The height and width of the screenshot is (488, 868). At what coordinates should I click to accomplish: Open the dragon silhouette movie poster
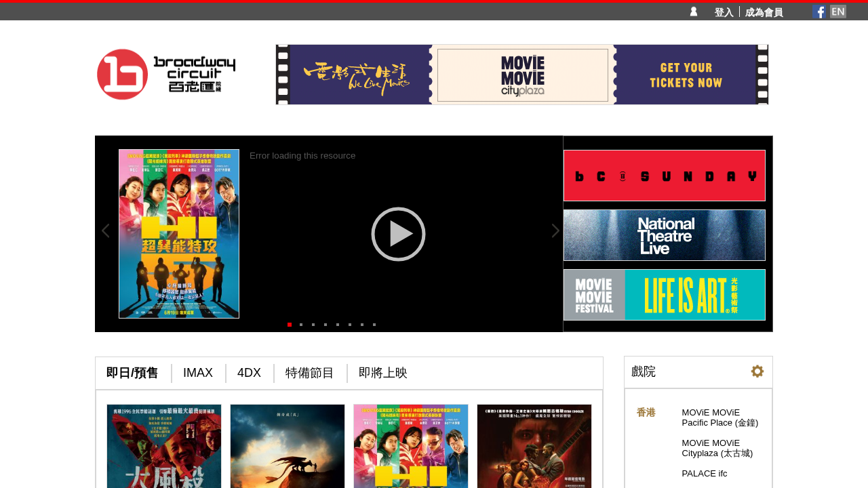288,446
